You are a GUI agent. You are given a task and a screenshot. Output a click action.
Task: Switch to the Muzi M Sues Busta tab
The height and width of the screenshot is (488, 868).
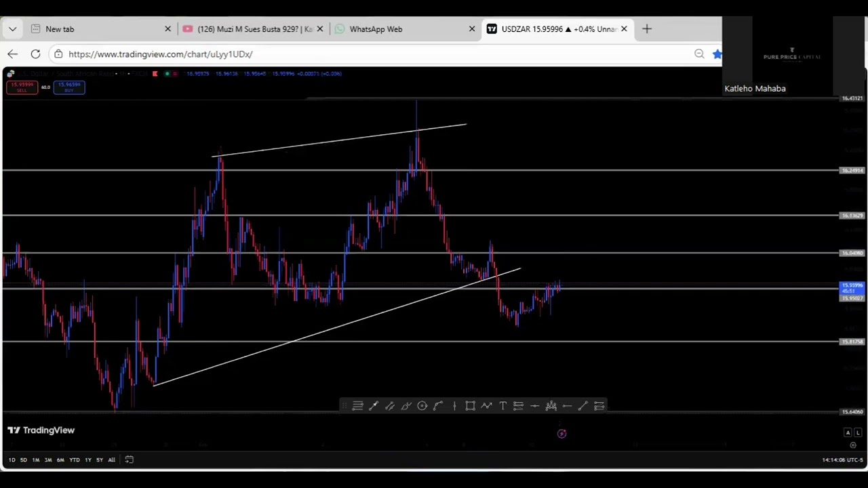[x=254, y=29]
